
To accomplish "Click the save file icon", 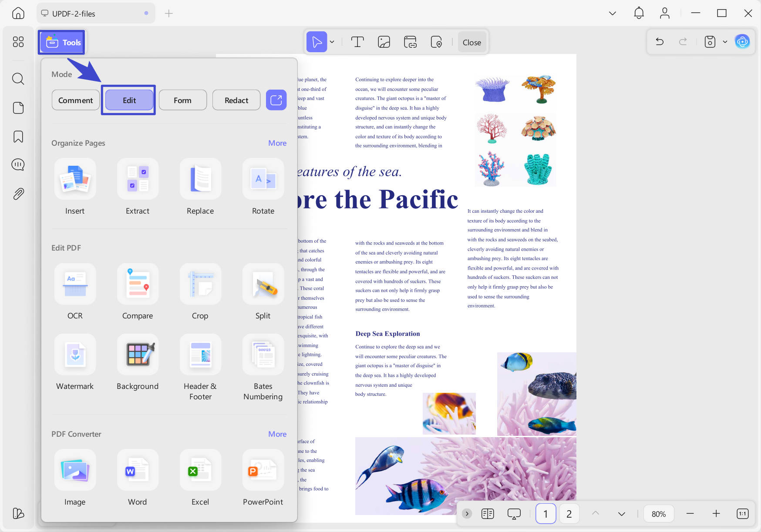I will point(710,42).
